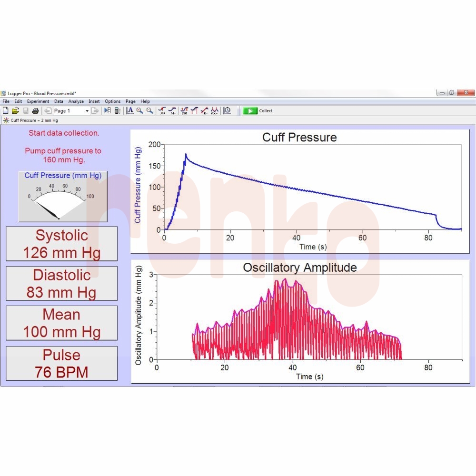Go to the previous page arrow
Image resolution: width=476 pixels, height=476 pixels.
pos(48,110)
